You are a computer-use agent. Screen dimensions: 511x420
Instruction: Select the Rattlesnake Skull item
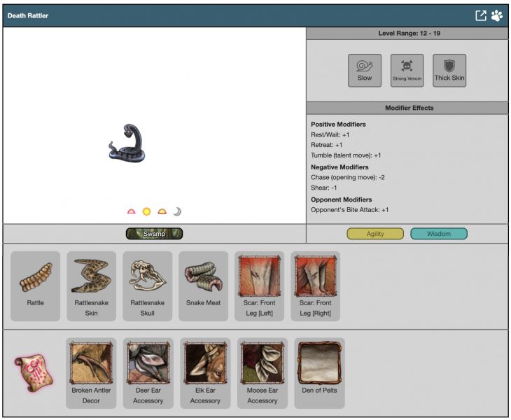(x=147, y=286)
